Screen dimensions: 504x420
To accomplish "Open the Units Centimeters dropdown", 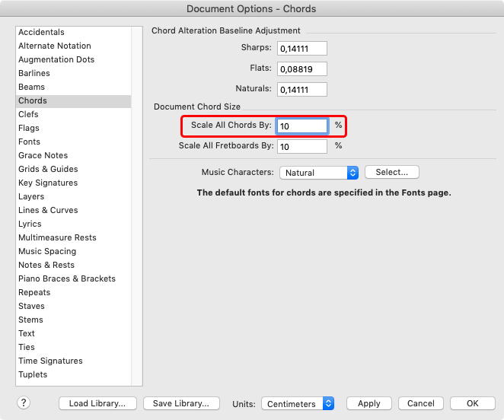I will (297, 404).
